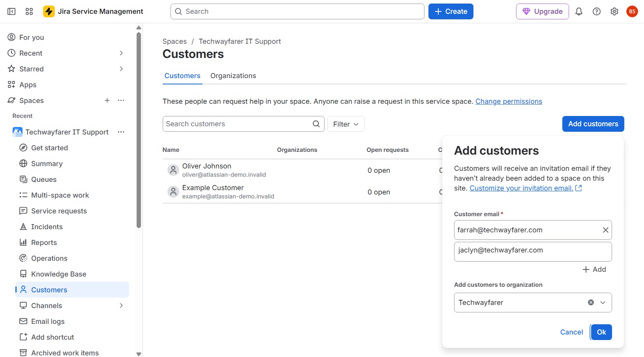The image size is (644, 357).
Task: Select the Customers tab
Action: pos(182,76)
